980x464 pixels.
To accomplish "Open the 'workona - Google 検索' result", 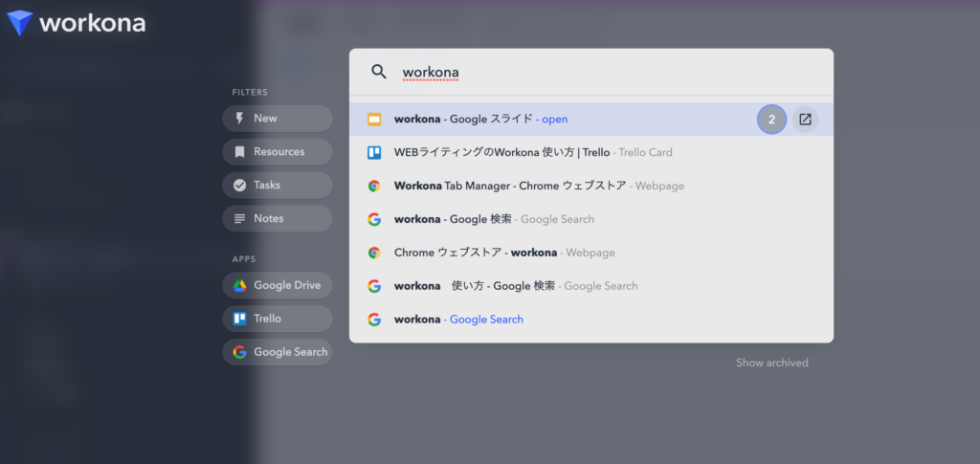I will point(591,219).
